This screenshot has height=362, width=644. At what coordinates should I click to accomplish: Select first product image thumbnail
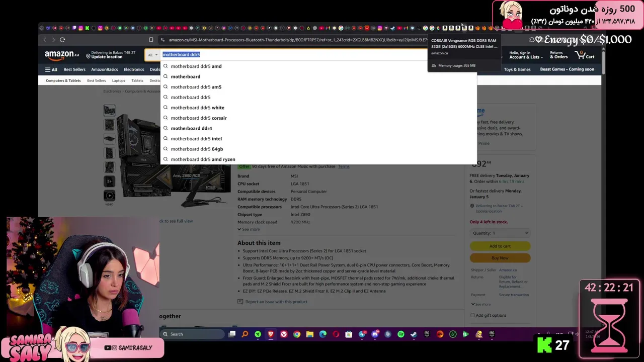pos(109,110)
